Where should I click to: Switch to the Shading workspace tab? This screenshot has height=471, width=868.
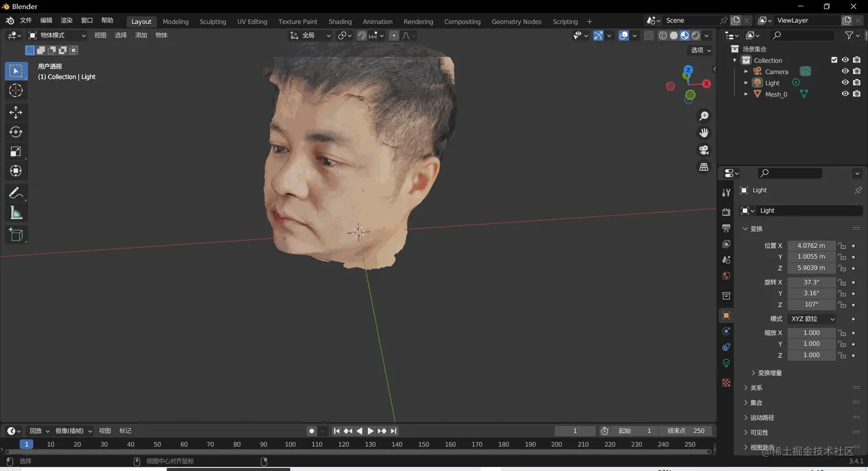340,22
